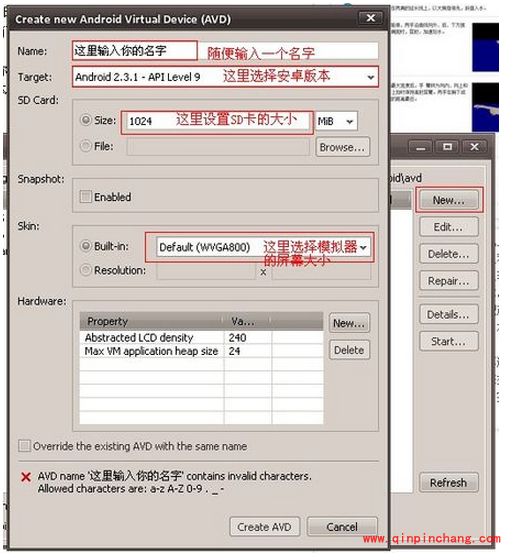Screen dimensions: 516x560
Task: Click the heap size value 24
Action: 235,351
